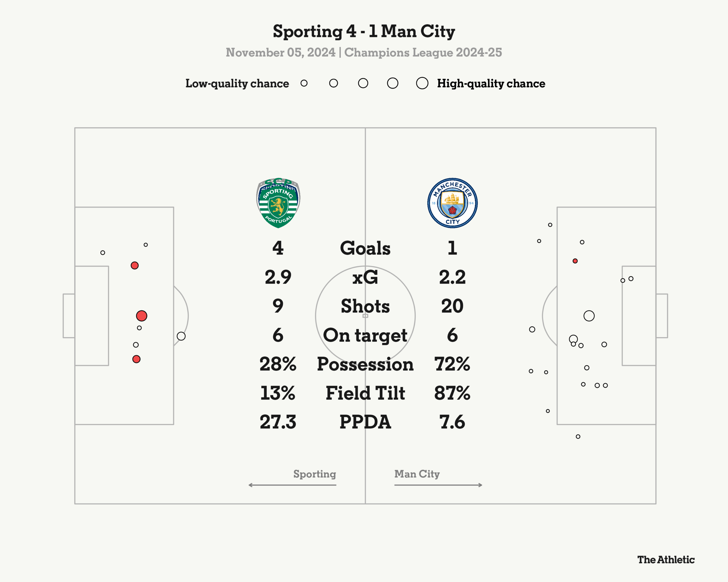Screen dimensions: 728x582
Task: Click the PPDA stat label
Action: (365, 422)
